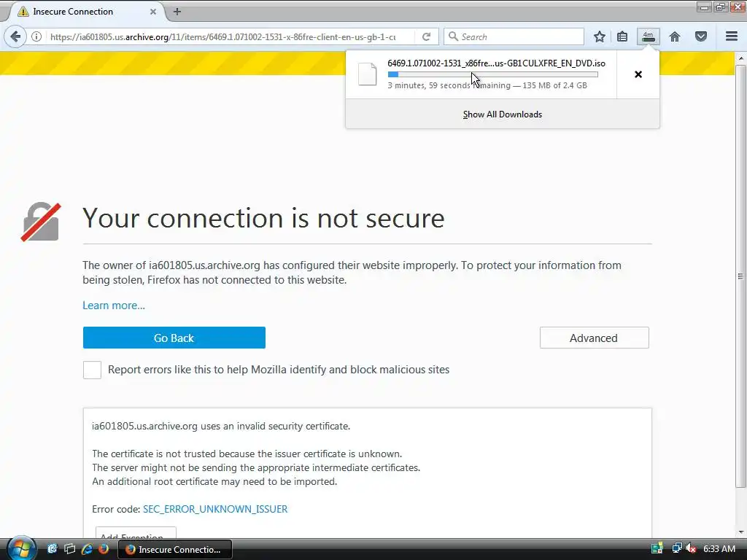The height and width of the screenshot is (560, 747).
Task: Click the scrollbar up arrow
Action: [x=740, y=58]
